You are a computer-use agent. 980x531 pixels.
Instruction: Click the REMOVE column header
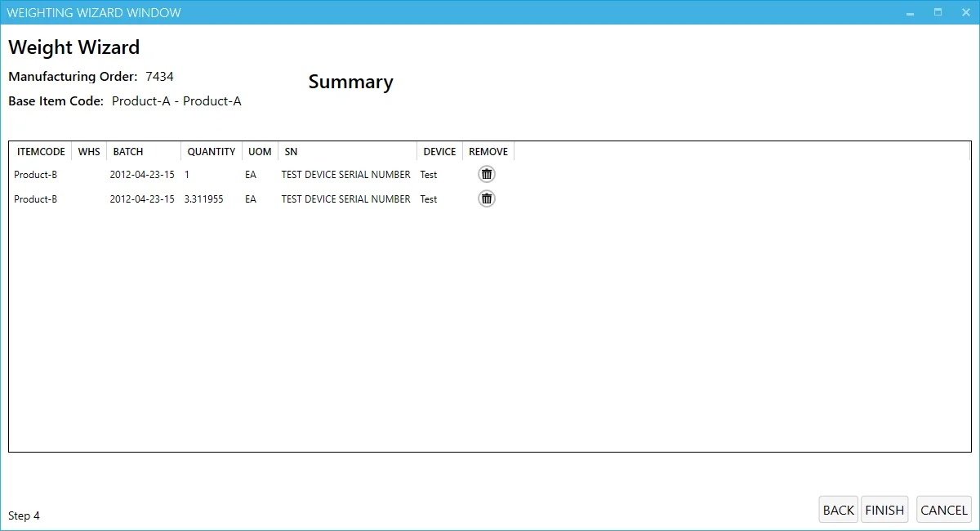point(488,152)
